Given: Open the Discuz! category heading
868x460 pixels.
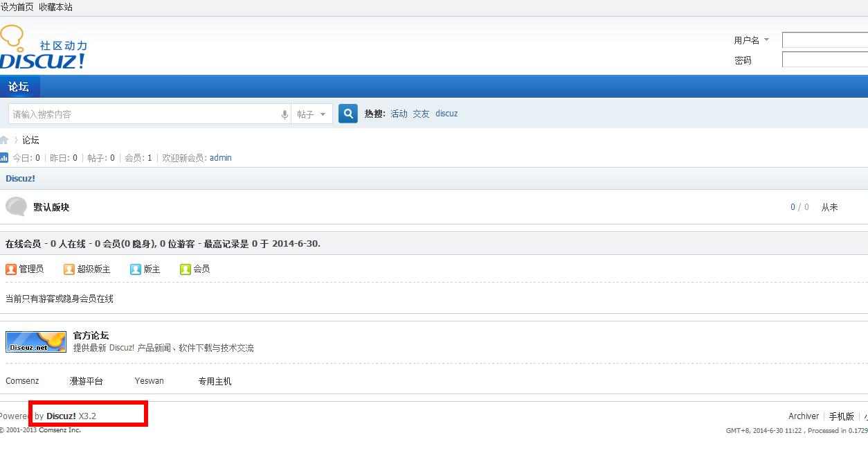Looking at the screenshot, I should pos(21,178).
